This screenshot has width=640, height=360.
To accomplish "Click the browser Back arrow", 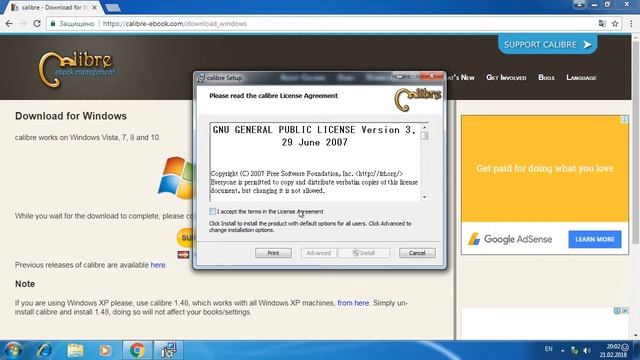I will coord(9,24).
